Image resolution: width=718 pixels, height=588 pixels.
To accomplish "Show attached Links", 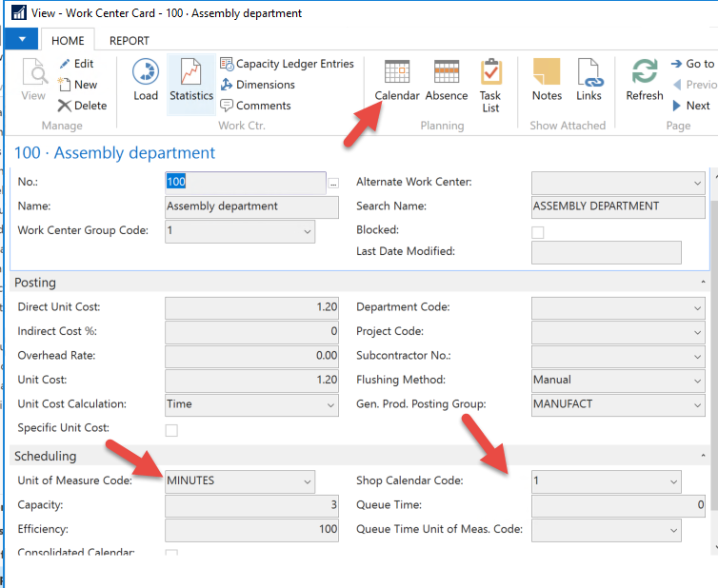I will tap(588, 80).
